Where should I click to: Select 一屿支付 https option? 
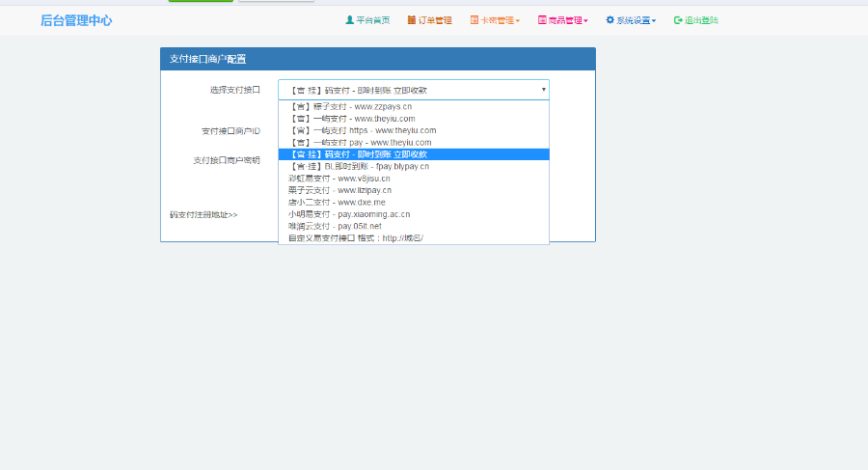click(414, 130)
